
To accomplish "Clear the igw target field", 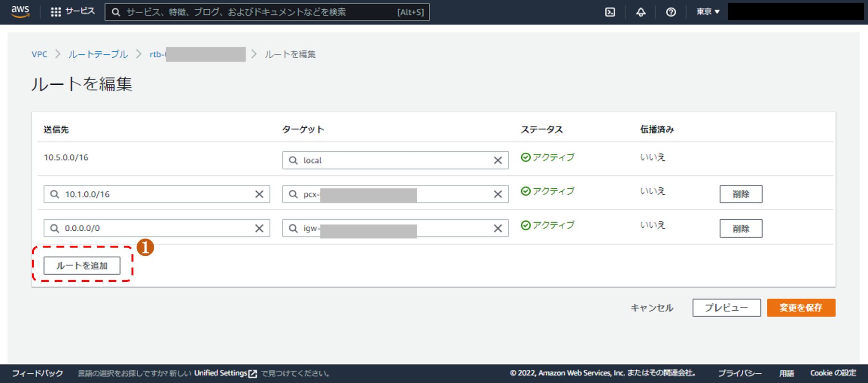I will tap(498, 228).
